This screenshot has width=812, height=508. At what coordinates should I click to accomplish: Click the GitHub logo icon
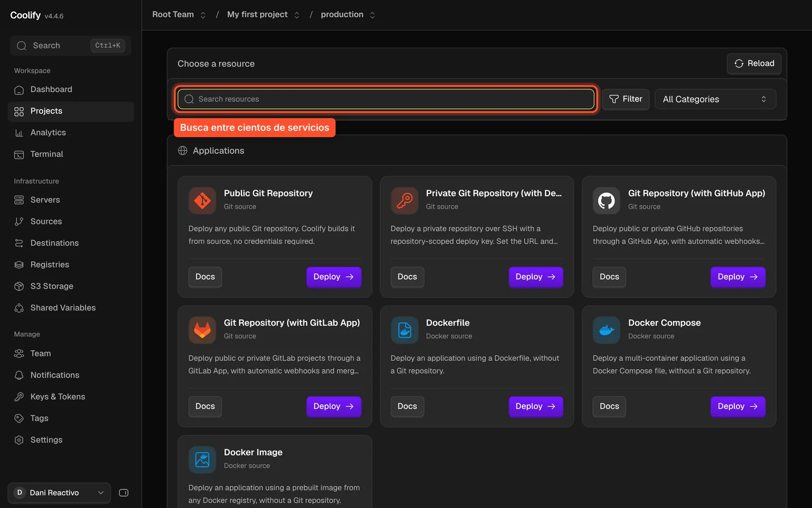click(606, 200)
